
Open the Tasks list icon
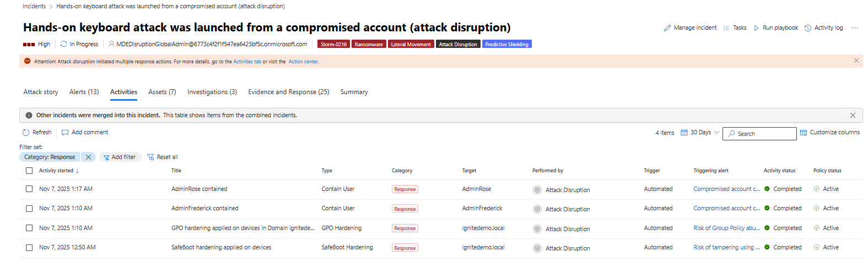tap(726, 28)
